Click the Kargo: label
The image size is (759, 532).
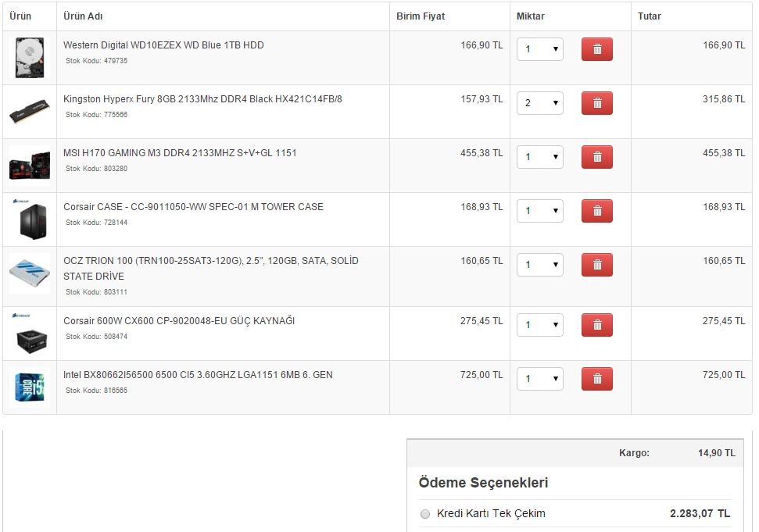coord(634,453)
